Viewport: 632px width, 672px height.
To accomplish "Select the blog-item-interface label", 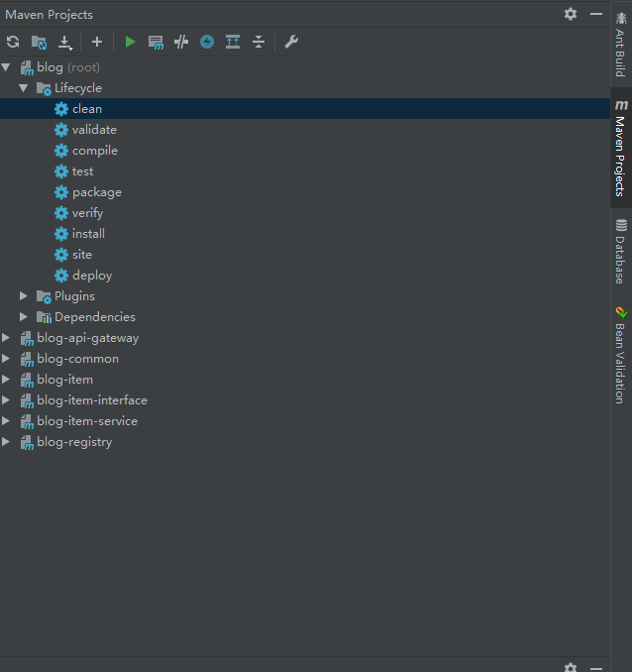I will [92, 399].
